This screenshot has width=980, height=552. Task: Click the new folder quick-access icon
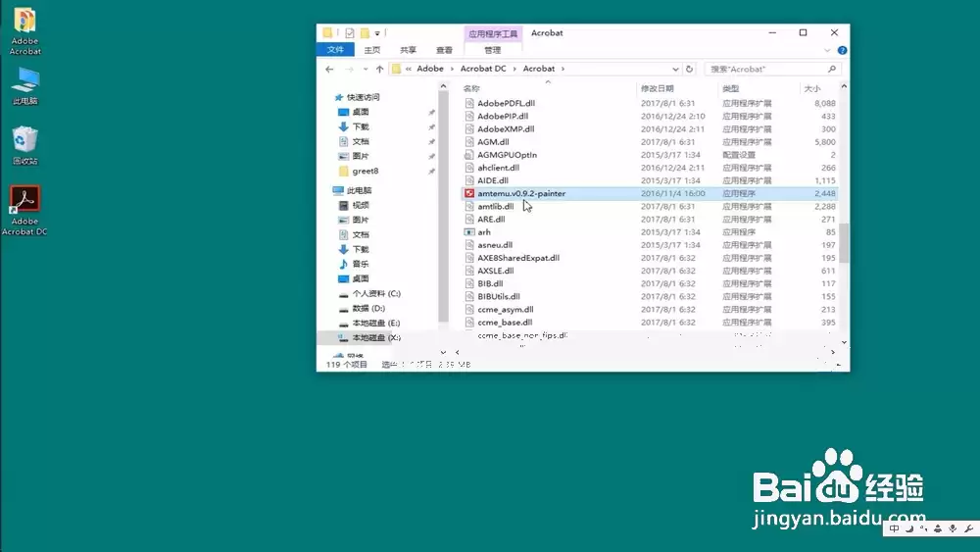(365, 32)
